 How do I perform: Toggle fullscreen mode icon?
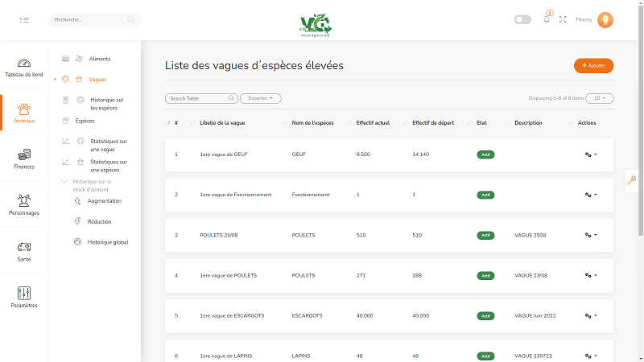click(563, 19)
